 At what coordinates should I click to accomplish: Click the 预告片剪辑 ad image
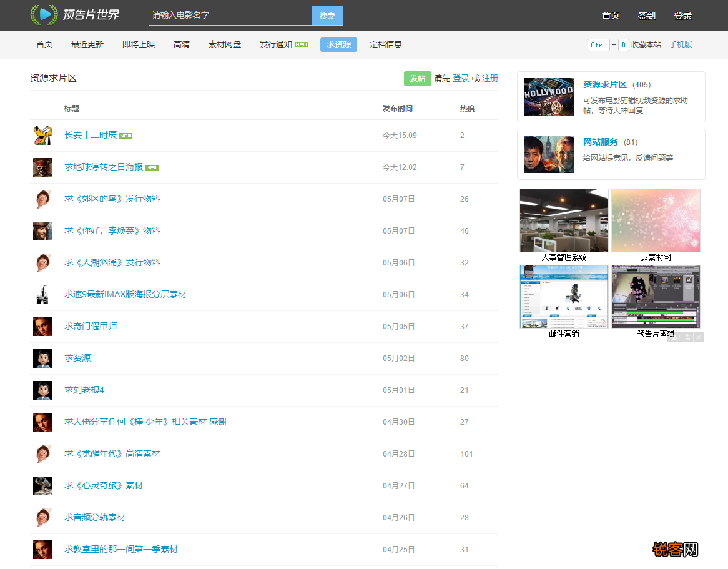click(656, 297)
